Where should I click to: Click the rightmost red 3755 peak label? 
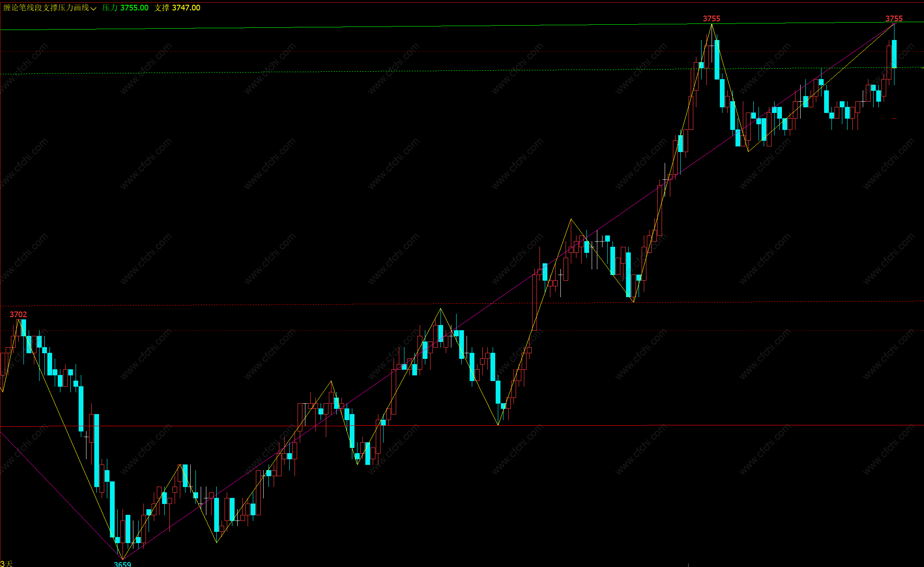(894, 19)
